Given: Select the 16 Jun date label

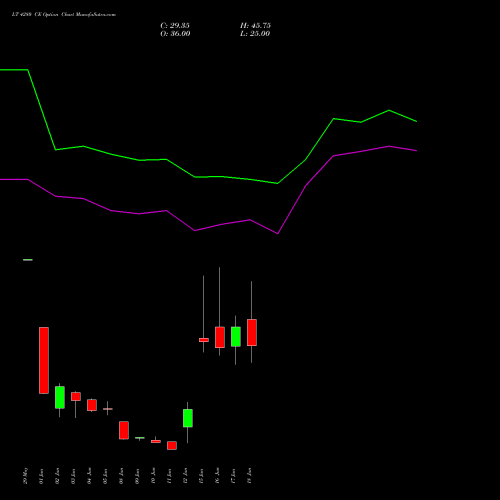Looking at the screenshot, I should pyautogui.click(x=218, y=476).
